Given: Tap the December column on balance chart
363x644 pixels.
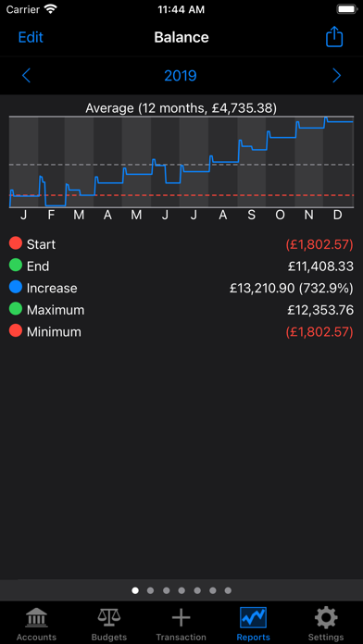Looking at the screenshot, I should [x=338, y=162].
